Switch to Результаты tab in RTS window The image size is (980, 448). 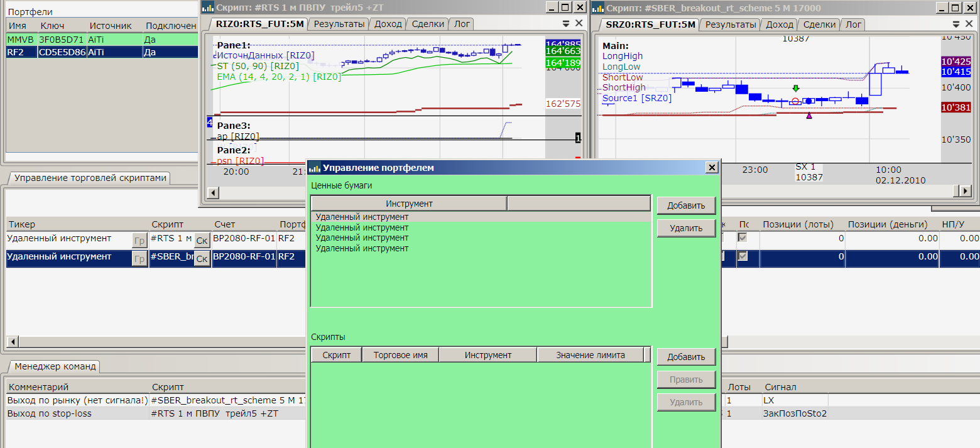(x=339, y=25)
